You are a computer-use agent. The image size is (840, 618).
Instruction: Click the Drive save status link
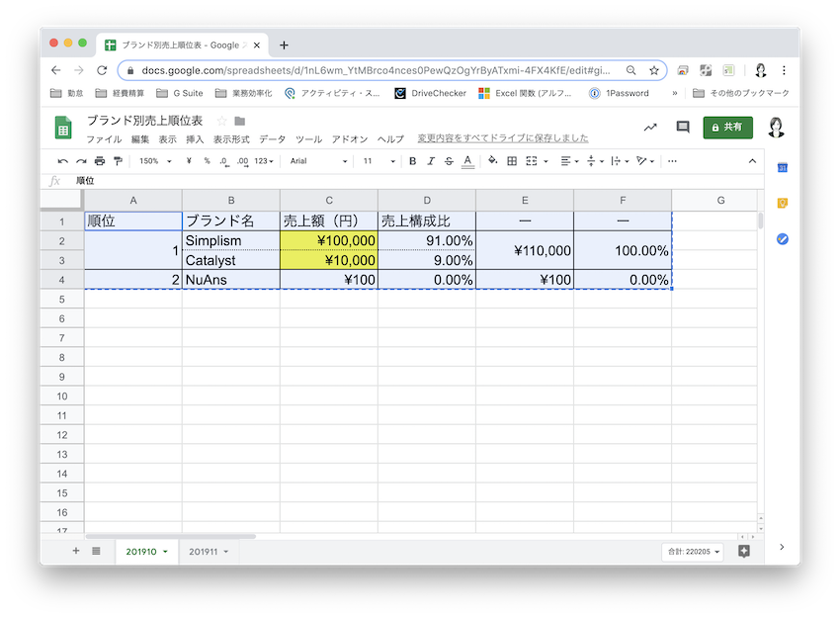coord(502,139)
